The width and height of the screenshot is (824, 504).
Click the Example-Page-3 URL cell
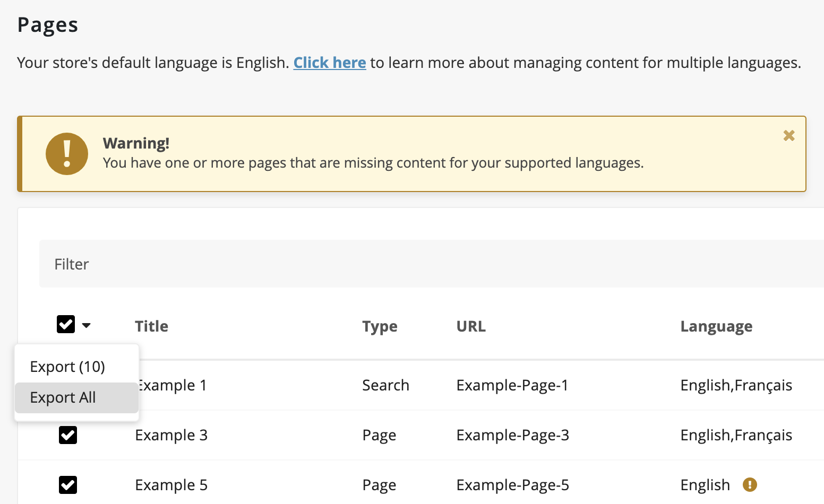513,435
